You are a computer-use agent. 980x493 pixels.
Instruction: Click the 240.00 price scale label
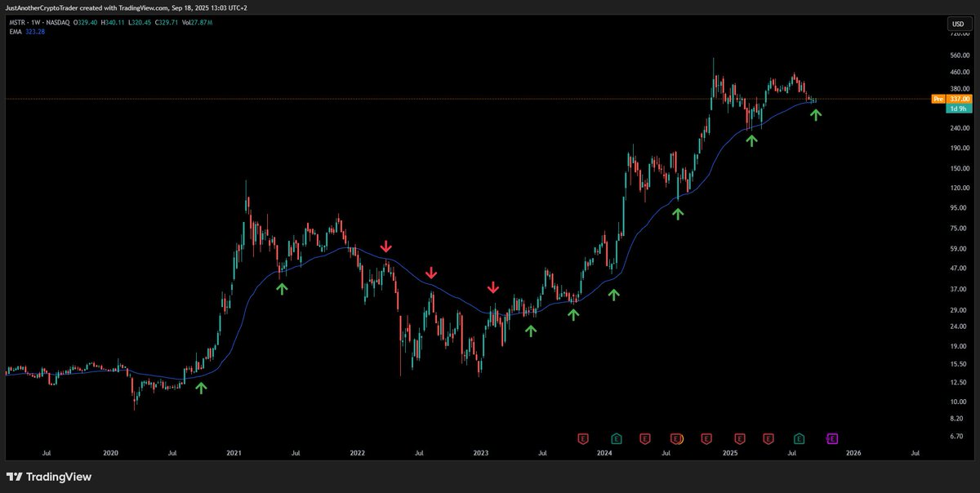[959, 128]
